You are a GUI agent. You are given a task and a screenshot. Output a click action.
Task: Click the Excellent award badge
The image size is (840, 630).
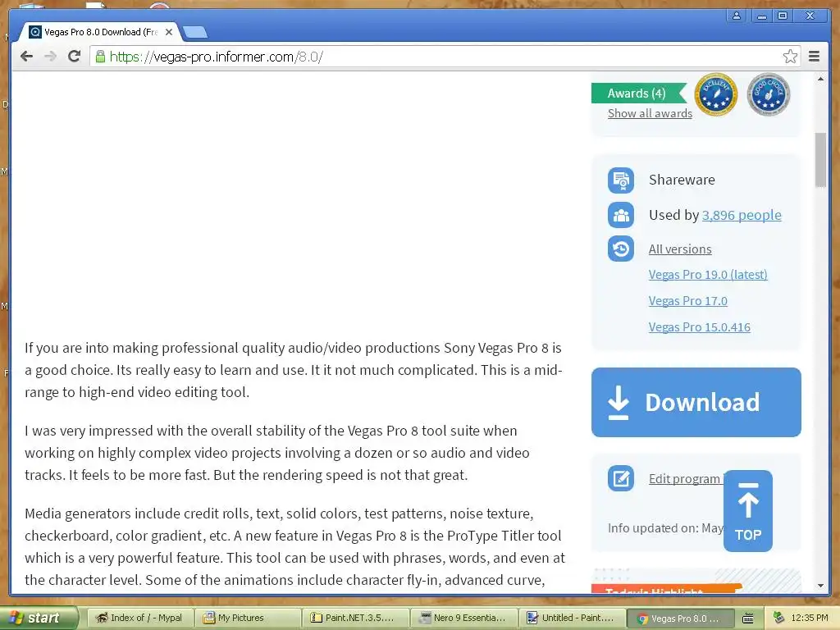click(x=715, y=94)
